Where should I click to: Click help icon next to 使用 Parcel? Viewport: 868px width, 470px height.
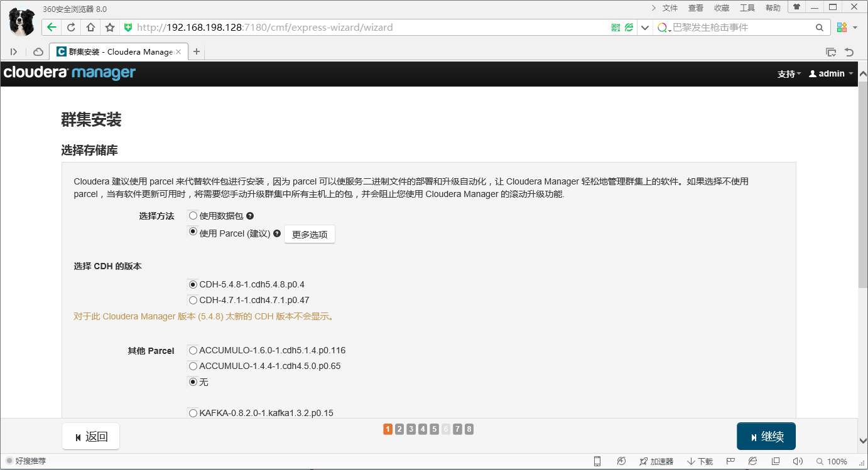277,233
